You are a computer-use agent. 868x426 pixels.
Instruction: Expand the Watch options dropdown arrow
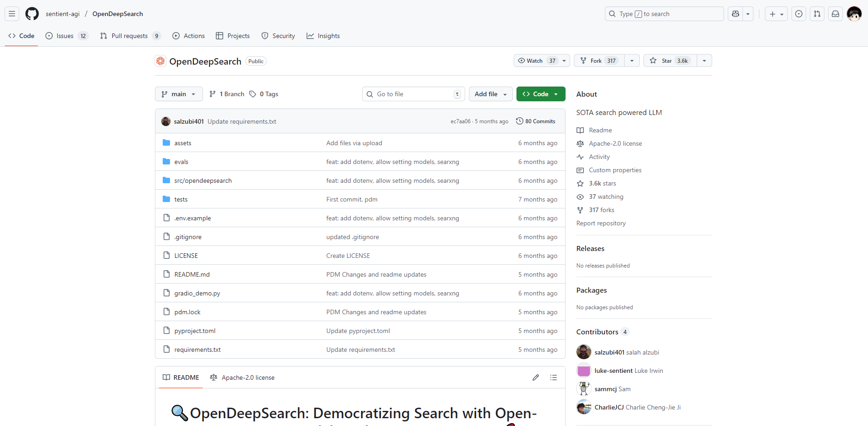click(x=564, y=60)
